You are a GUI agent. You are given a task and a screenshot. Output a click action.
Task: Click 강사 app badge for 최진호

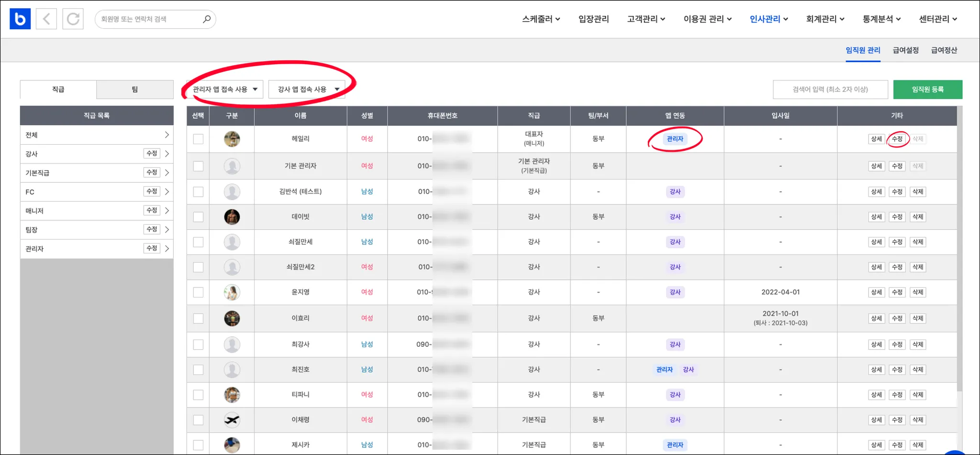coord(689,370)
